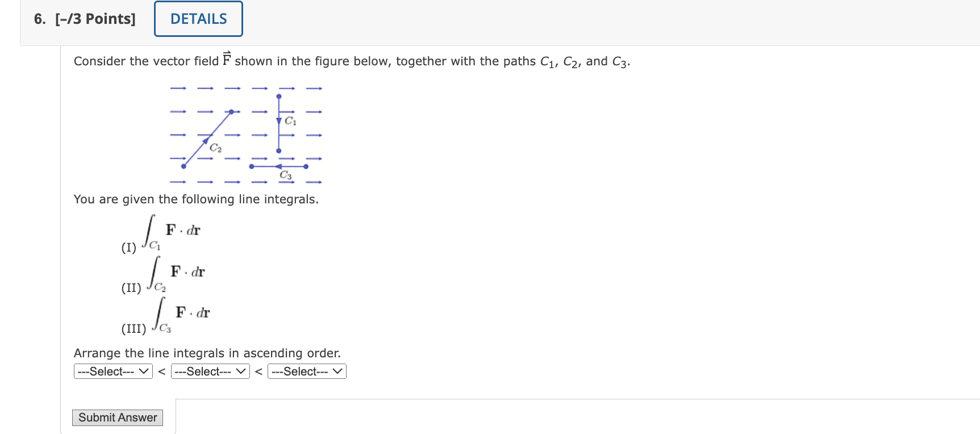980x434 pixels.
Task: Click the Submit Answer button
Action: (117, 418)
